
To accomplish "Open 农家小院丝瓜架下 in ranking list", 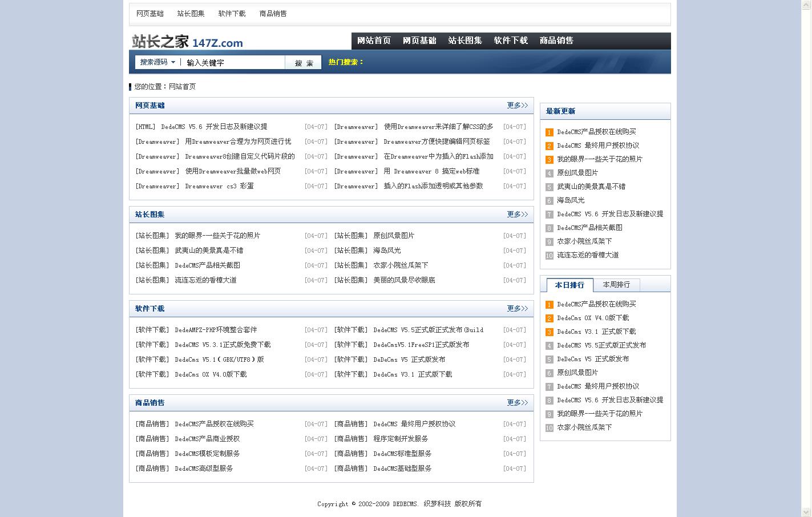I will tap(584, 427).
